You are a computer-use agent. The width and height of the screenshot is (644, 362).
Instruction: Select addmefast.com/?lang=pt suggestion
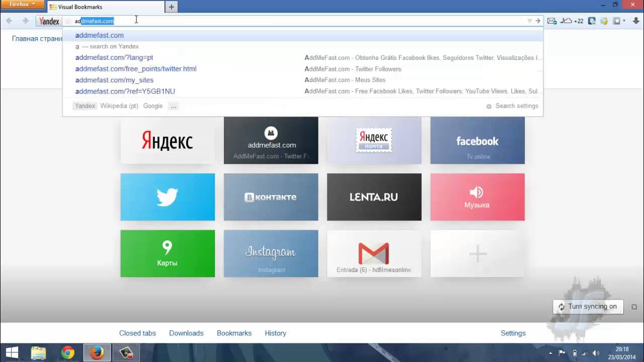point(303,57)
